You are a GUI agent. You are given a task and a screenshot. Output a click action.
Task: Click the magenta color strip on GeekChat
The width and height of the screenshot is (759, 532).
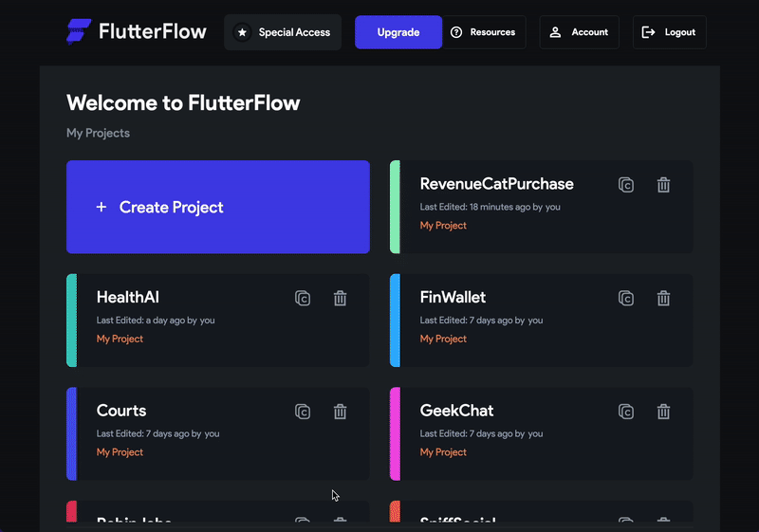point(395,433)
